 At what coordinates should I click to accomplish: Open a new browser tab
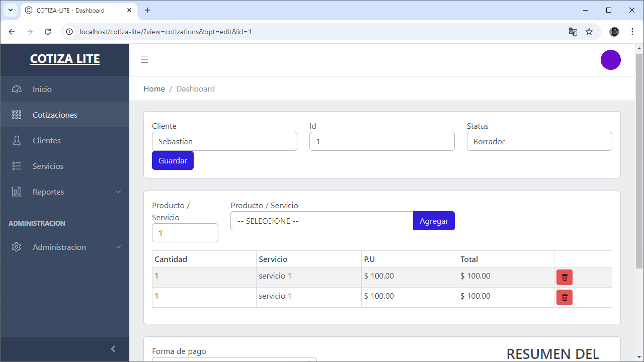click(147, 10)
